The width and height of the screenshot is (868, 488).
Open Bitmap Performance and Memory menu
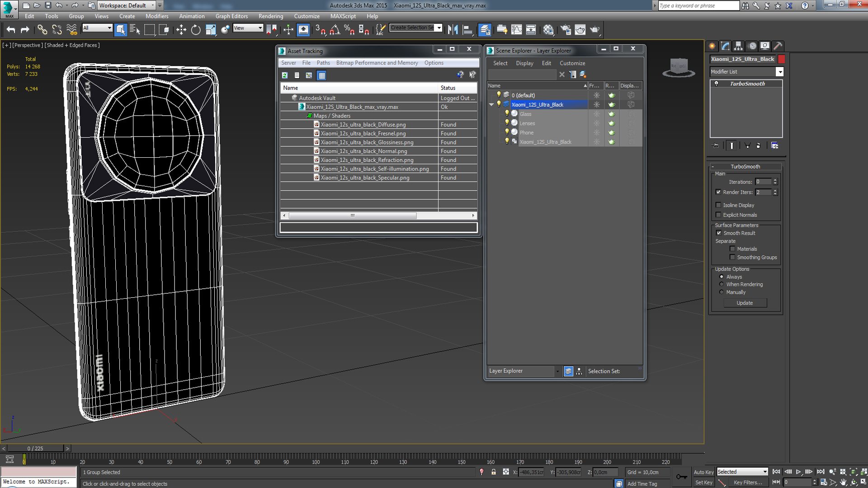coord(377,63)
